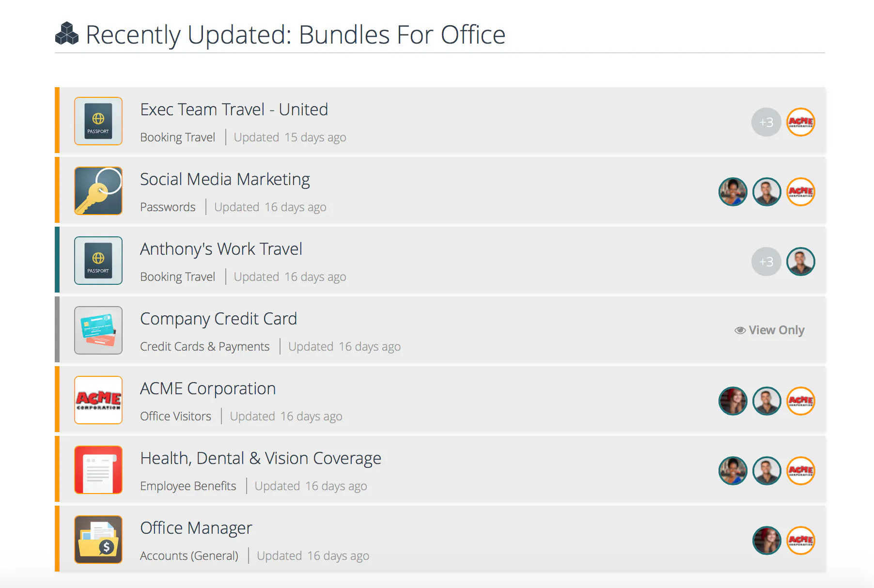
Task: Open the Social Media Marketing bundle
Action: (x=225, y=180)
